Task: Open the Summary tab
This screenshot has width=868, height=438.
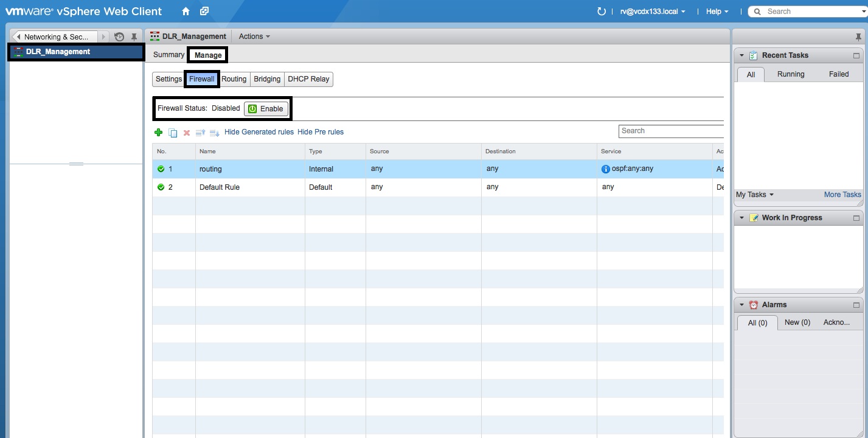Action: (x=168, y=55)
